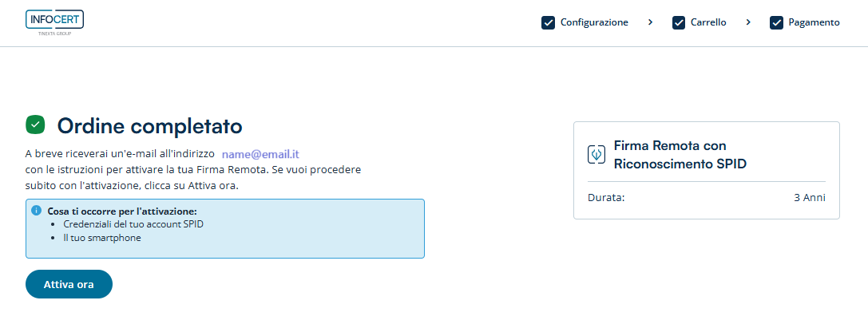This screenshot has height=328, width=868.
Task: Click the chevron before Pagamento
Action: [748, 22]
